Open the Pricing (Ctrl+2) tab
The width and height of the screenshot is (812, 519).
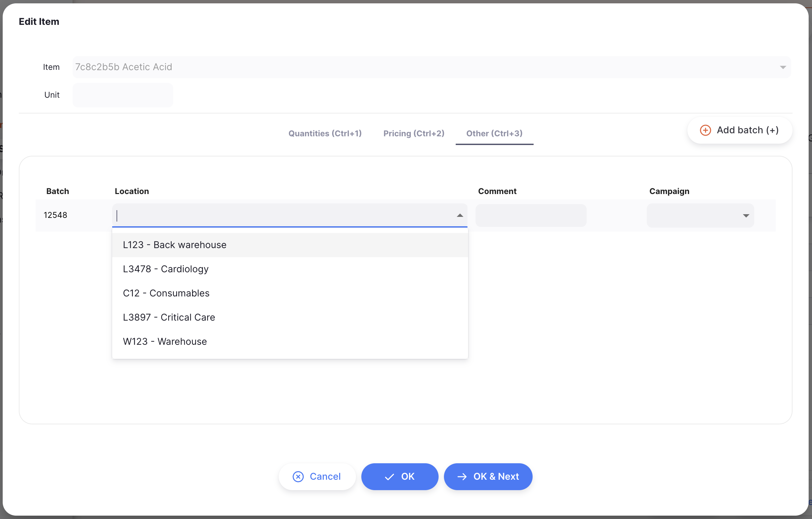coord(414,134)
